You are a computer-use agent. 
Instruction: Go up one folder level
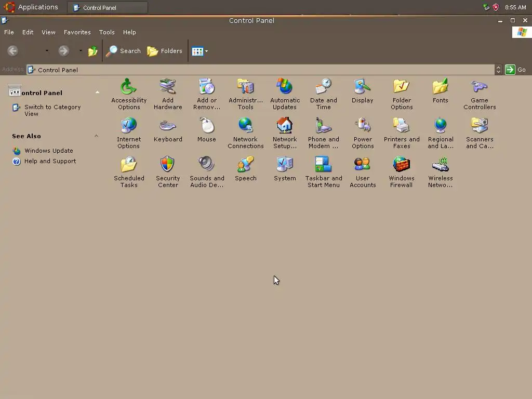92,51
